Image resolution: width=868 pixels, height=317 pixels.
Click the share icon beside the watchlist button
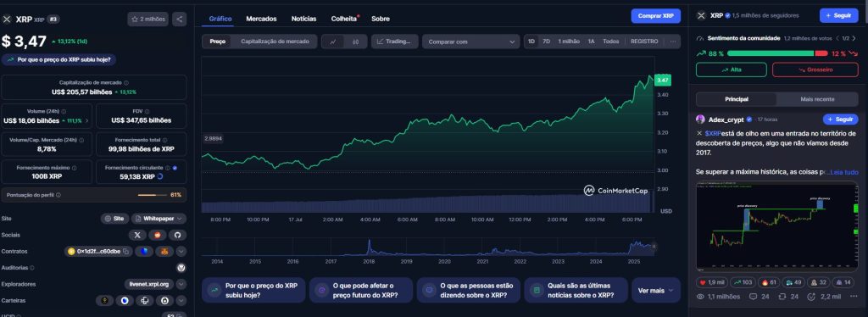[179, 19]
